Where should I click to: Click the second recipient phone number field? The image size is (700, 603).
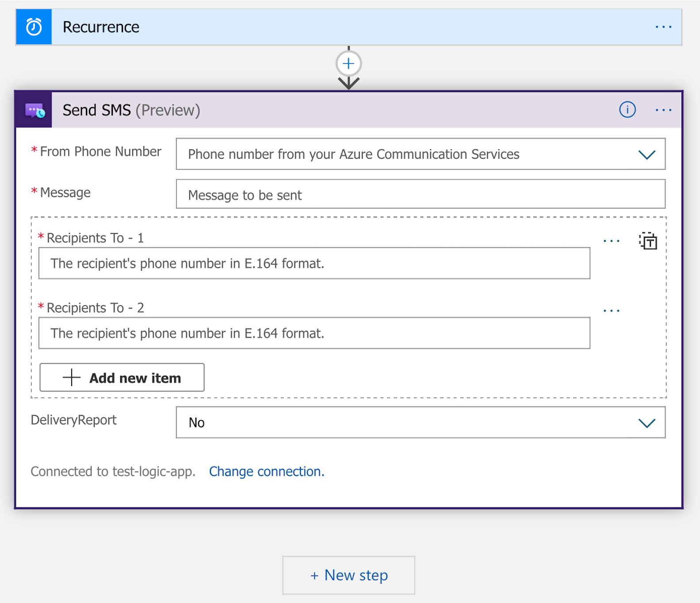coord(314,333)
